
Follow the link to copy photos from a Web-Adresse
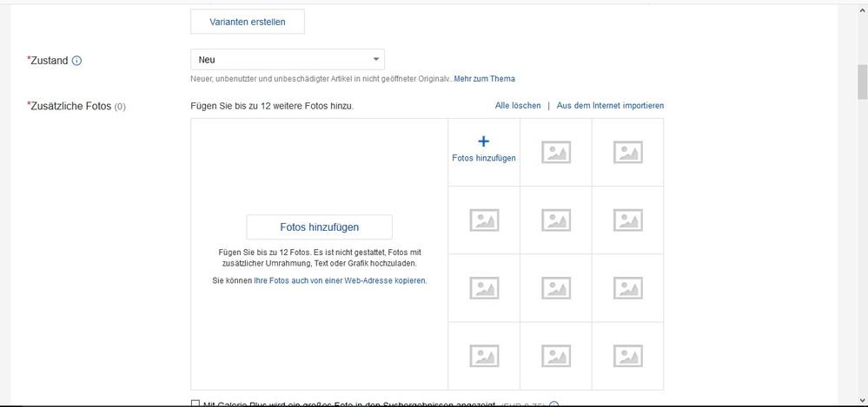pos(340,281)
